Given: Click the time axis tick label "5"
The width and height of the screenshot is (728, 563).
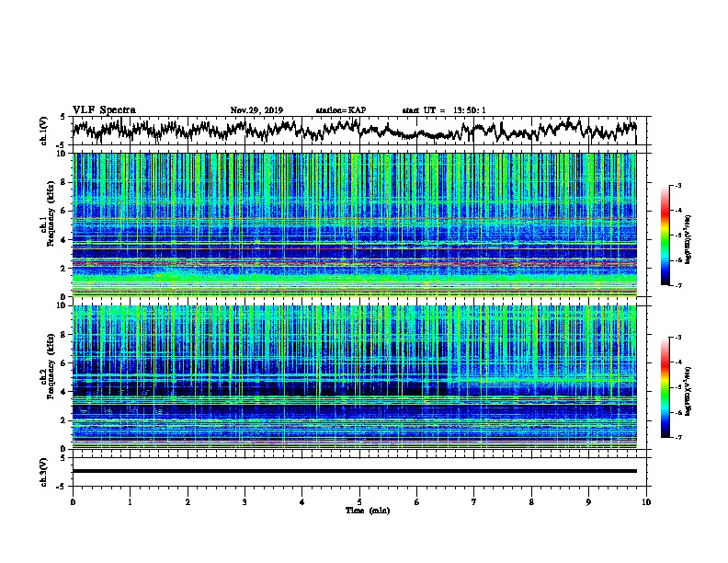Looking at the screenshot, I should coord(359,502).
